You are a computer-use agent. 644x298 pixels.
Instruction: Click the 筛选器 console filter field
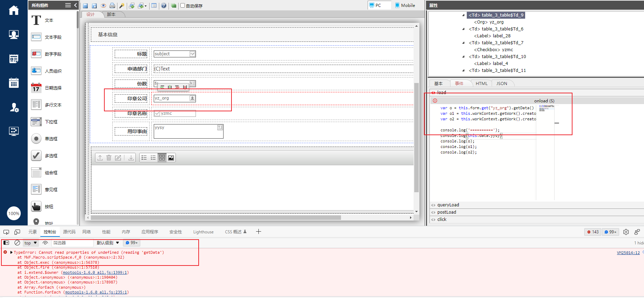pos(73,243)
